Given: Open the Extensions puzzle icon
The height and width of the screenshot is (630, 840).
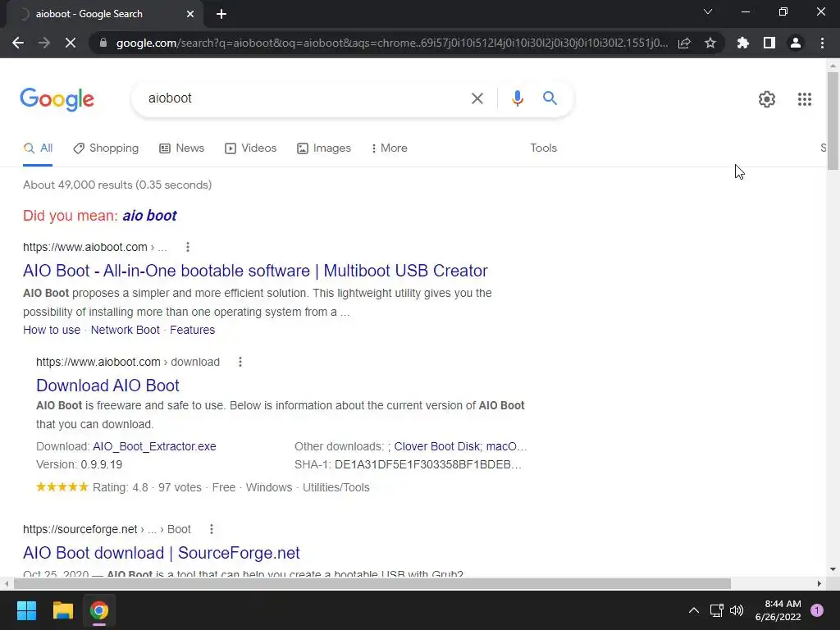Looking at the screenshot, I should pyautogui.click(x=742, y=43).
